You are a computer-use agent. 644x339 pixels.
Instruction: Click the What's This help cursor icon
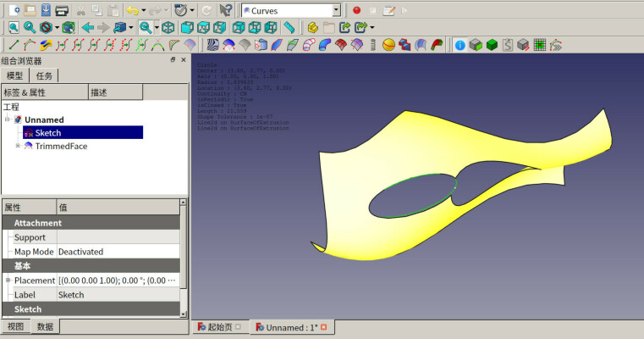pyautogui.click(x=225, y=10)
